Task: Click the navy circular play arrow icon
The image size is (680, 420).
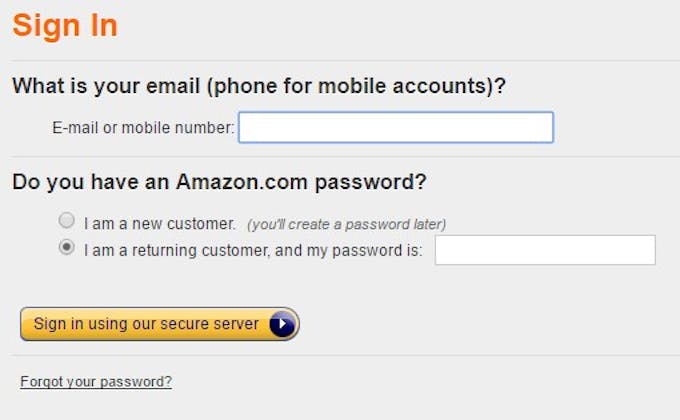Action: [282, 324]
